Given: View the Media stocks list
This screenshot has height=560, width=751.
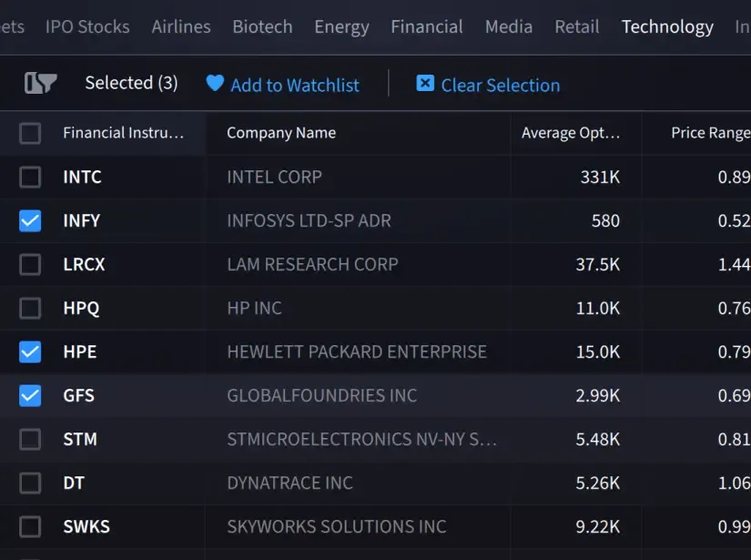Looking at the screenshot, I should click(508, 26).
